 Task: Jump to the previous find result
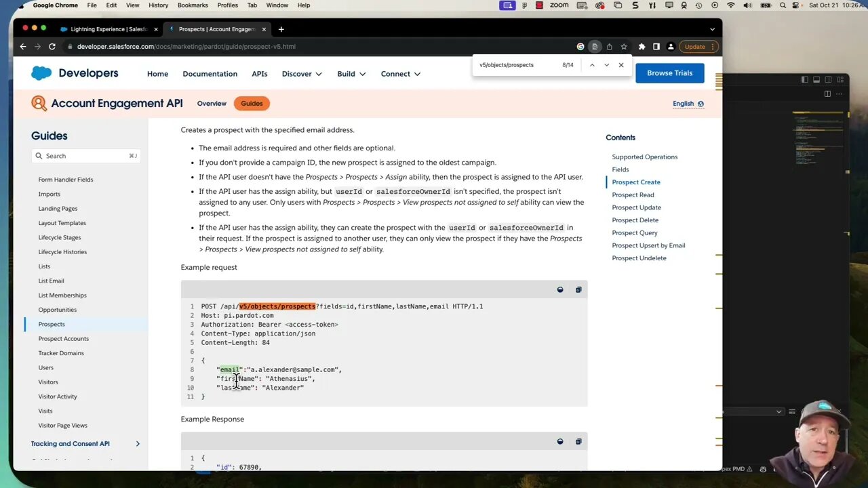coord(592,65)
